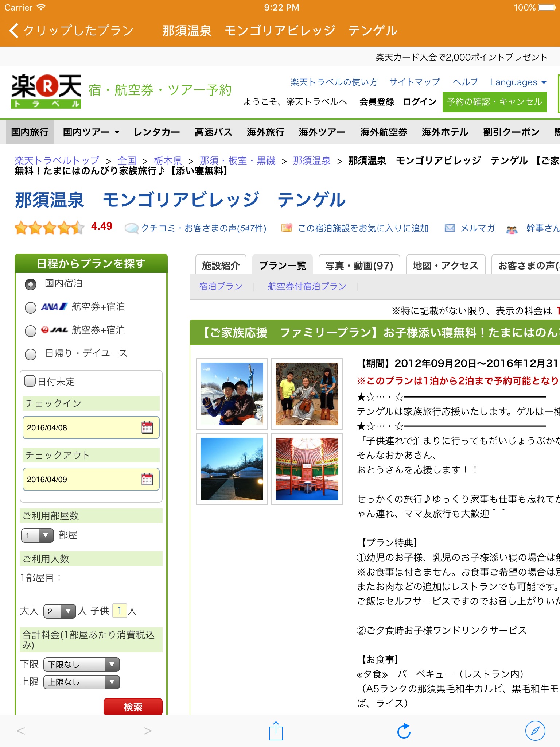This screenshot has height=747, width=560.
Task: Switch to 施設紹介 tab
Action: coord(221,265)
